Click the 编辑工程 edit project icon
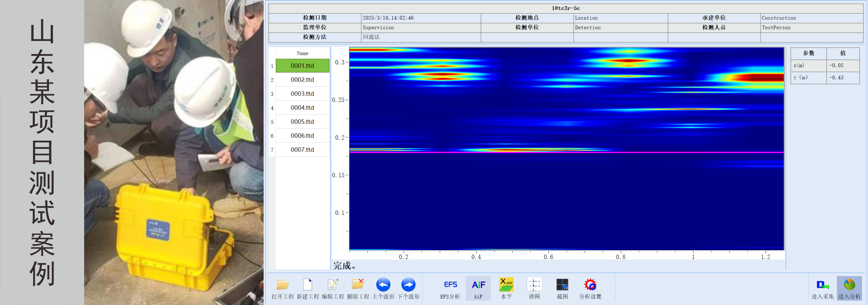The height and width of the screenshot is (305, 868). tap(333, 285)
